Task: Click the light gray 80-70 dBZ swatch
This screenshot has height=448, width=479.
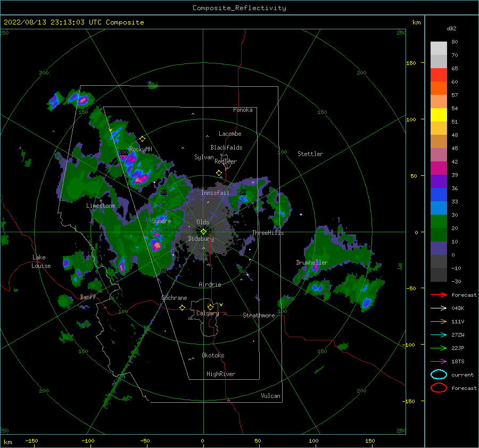Action: coord(439,48)
